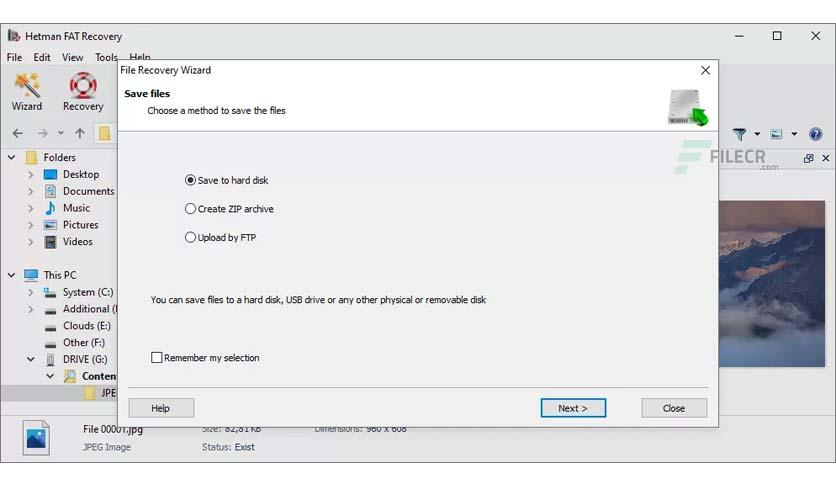Expand the Desktop folder node
836x484 pixels.
pos(30,174)
